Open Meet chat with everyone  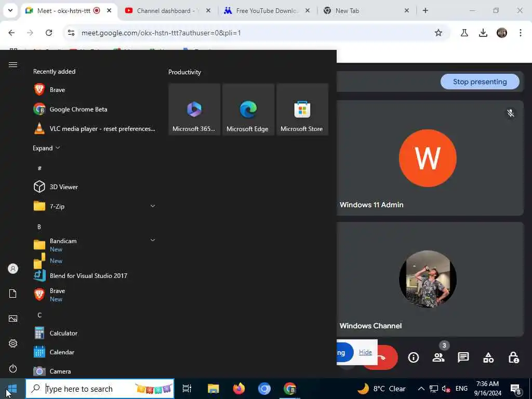[x=463, y=357]
